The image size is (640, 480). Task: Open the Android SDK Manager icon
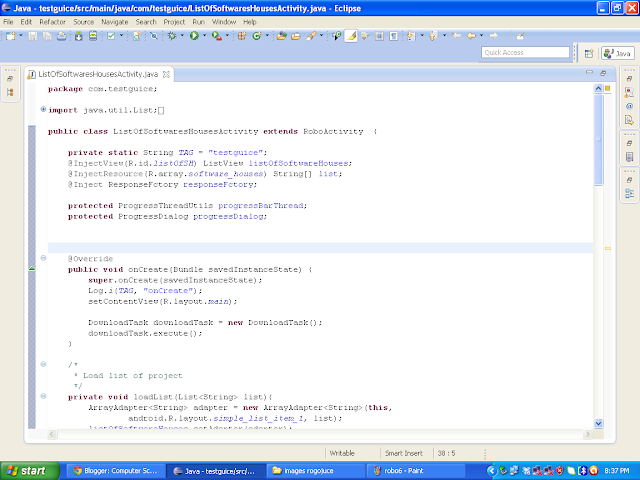pyautogui.click(x=78, y=36)
